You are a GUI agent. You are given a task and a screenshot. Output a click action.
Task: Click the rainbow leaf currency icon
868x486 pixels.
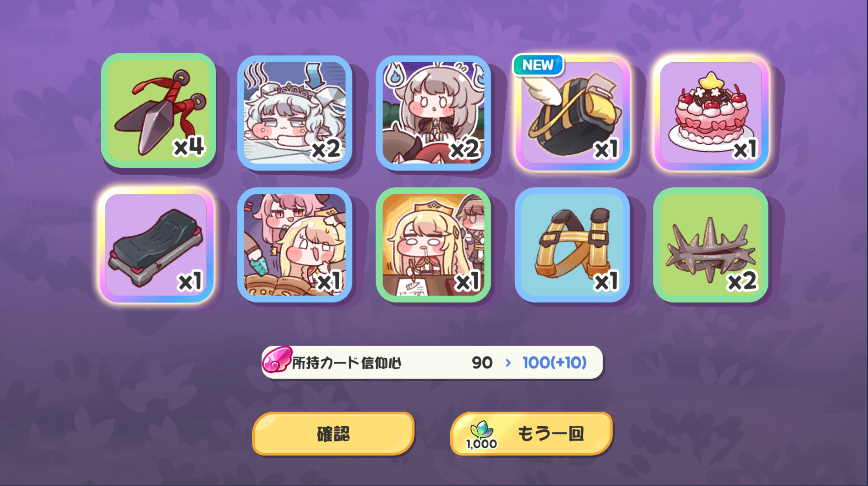[482, 429]
